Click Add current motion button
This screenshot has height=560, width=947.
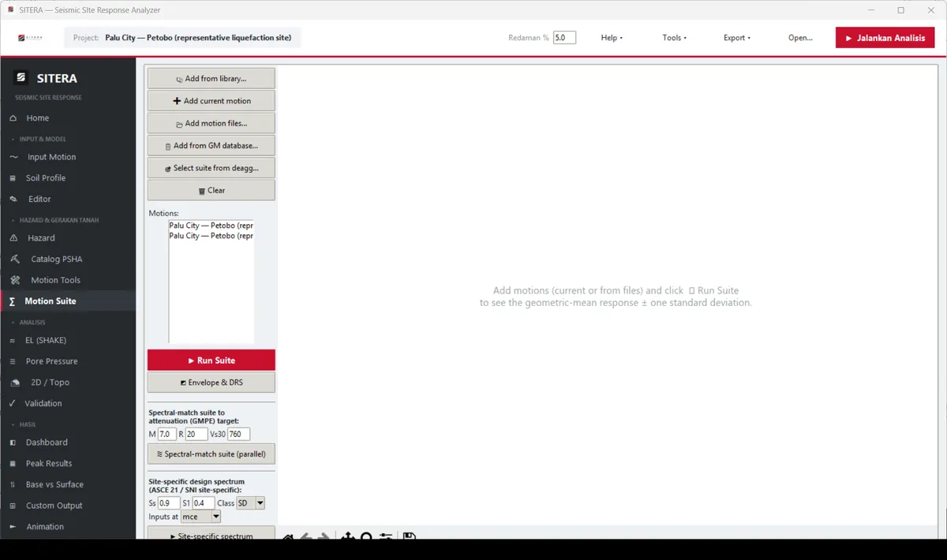tap(211, 101)
